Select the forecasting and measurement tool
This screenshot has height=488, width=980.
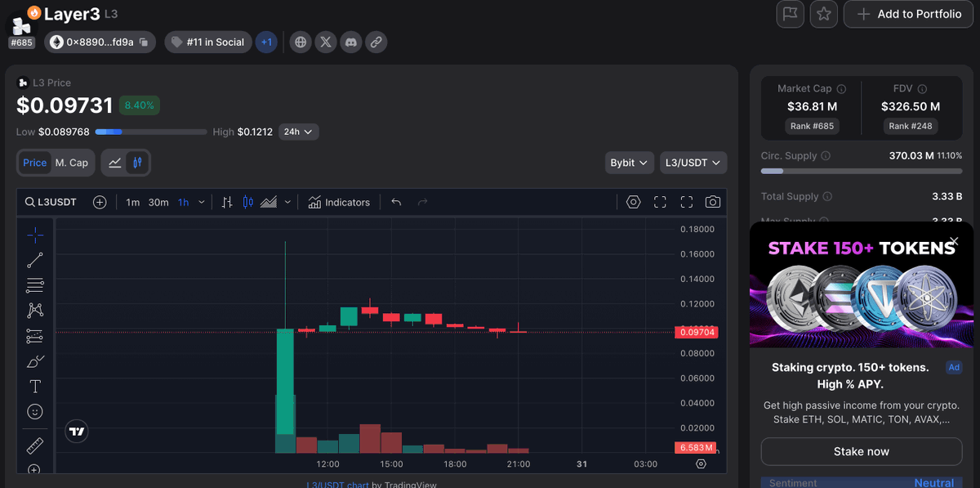click(35, 336)
